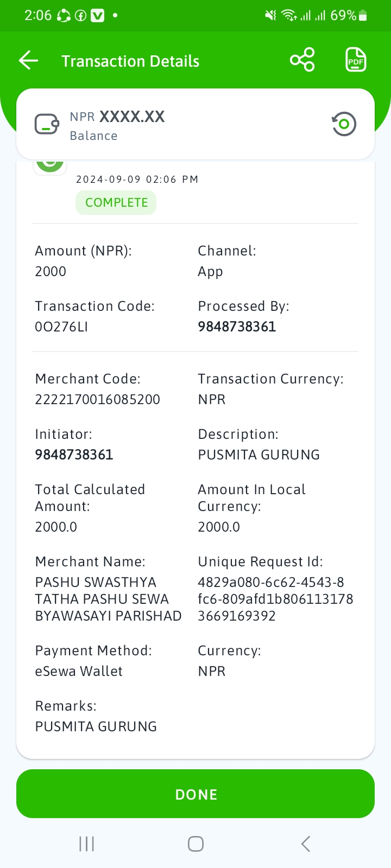Share the transaction details
Viewport: 391px width, 868px height.
pos(302,60)
